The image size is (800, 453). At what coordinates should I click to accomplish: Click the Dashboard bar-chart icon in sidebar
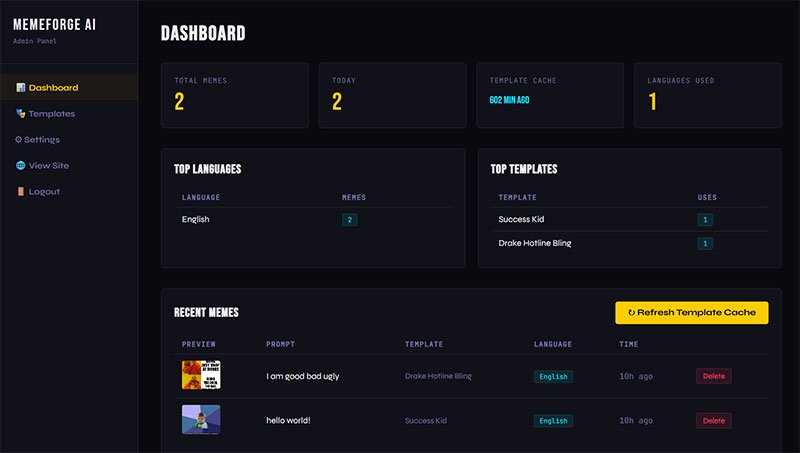[20, 88]
